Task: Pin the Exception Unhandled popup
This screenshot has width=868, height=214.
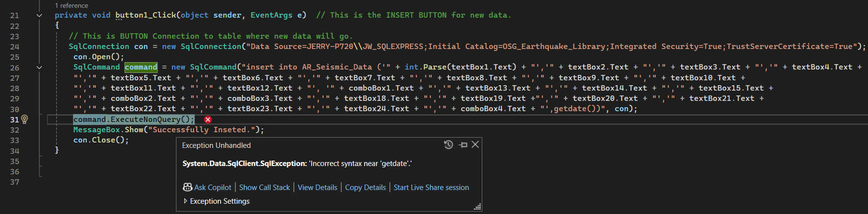Action: point(463,145)
